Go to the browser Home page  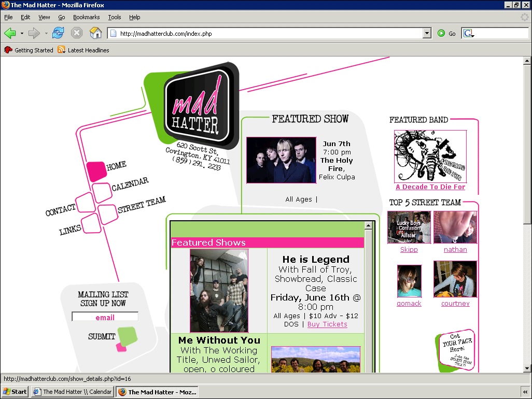[96, 33]
